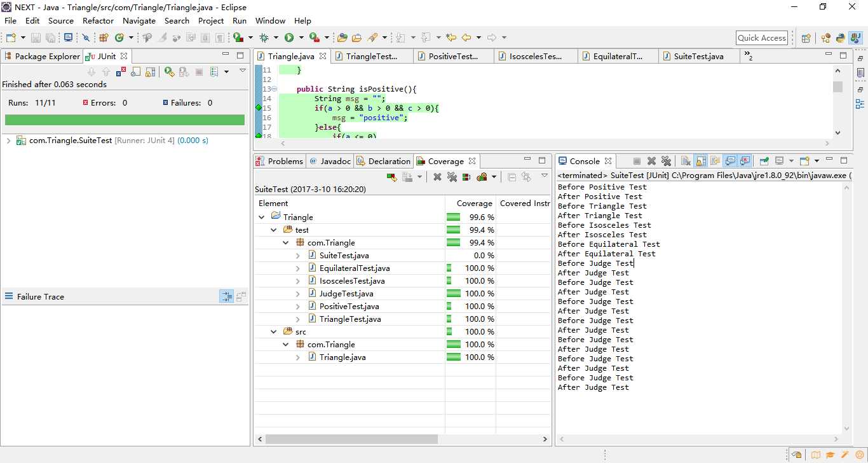
Task: Toggle Scroll Lock in JUnit view
Action: 151,72
